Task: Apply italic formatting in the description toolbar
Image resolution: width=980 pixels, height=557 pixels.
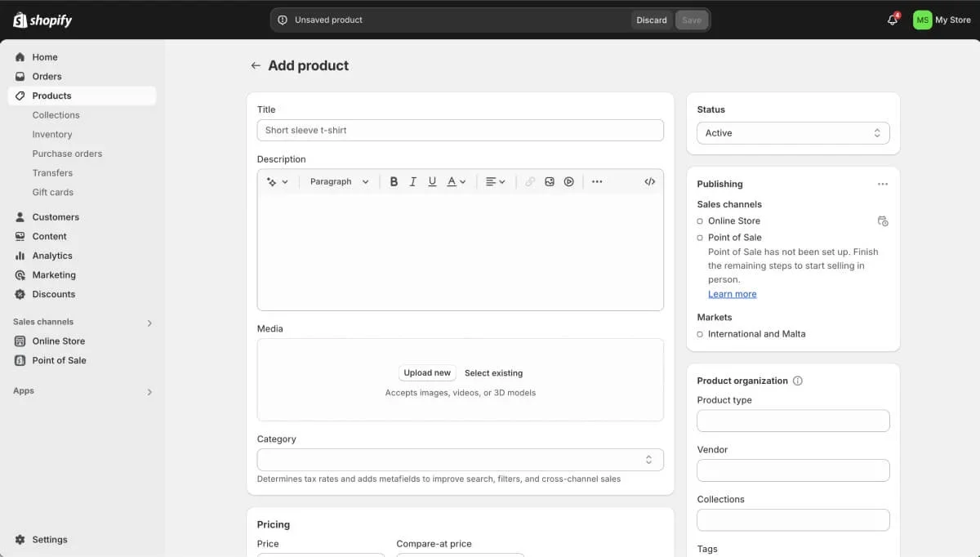Action: tap(413, 181)
